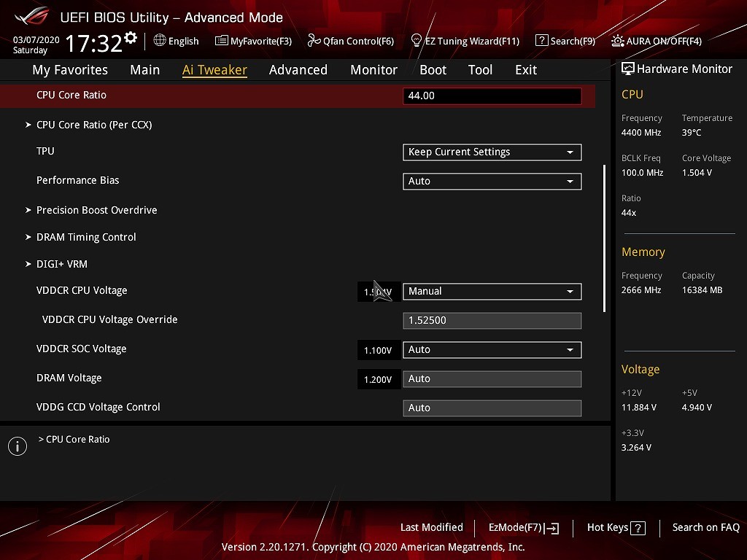The image size is (747, 560).
Task: Toggle AURA ON/OFF(F4) lighting
Action: pyautogui.click(x=617, y=41)
